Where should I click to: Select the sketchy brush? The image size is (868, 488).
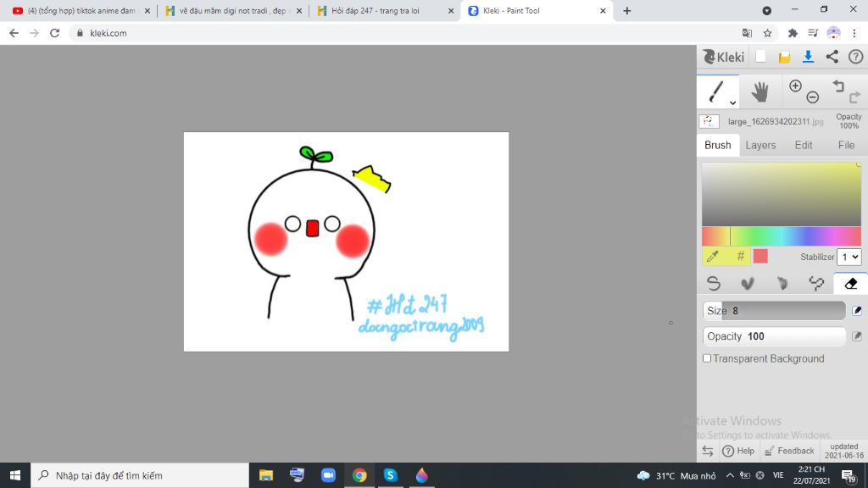pos(782,283)
